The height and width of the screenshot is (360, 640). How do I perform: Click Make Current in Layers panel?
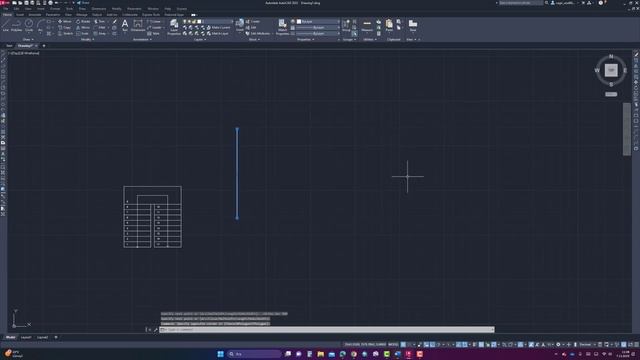pos(218,27)
